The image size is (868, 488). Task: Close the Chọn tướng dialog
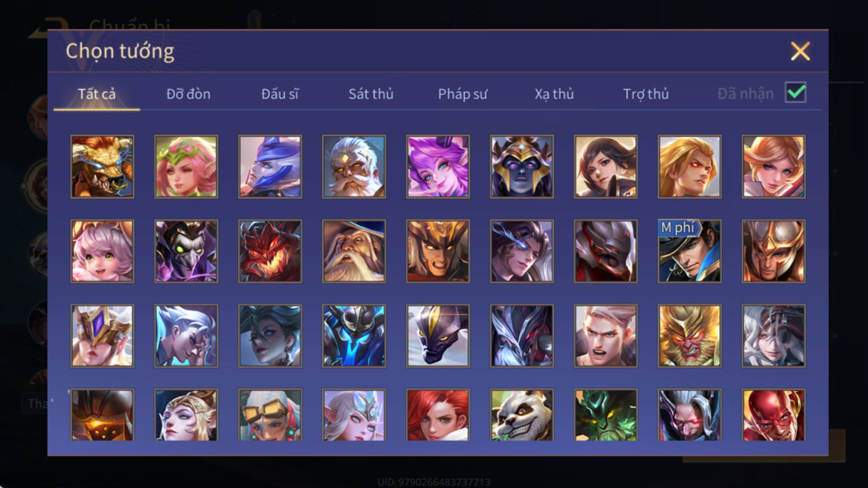pyautogui.click(x=800, y=51)
